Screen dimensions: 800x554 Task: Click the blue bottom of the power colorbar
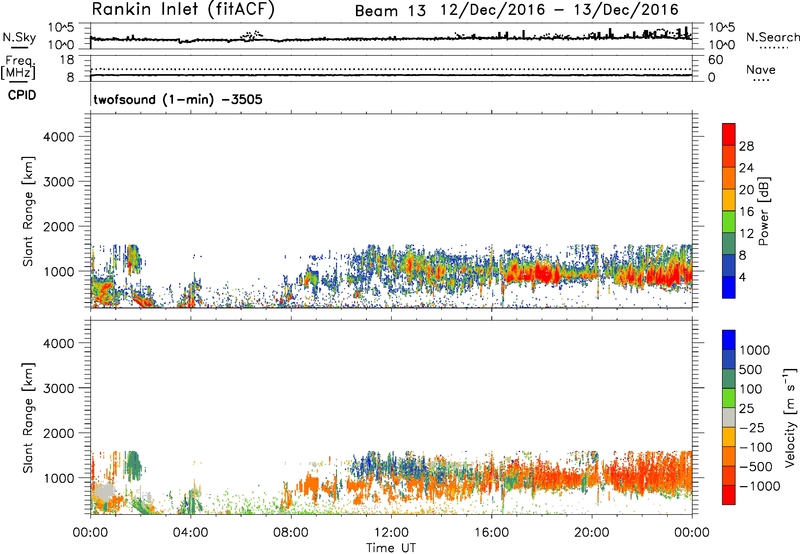tap(729, 287)
